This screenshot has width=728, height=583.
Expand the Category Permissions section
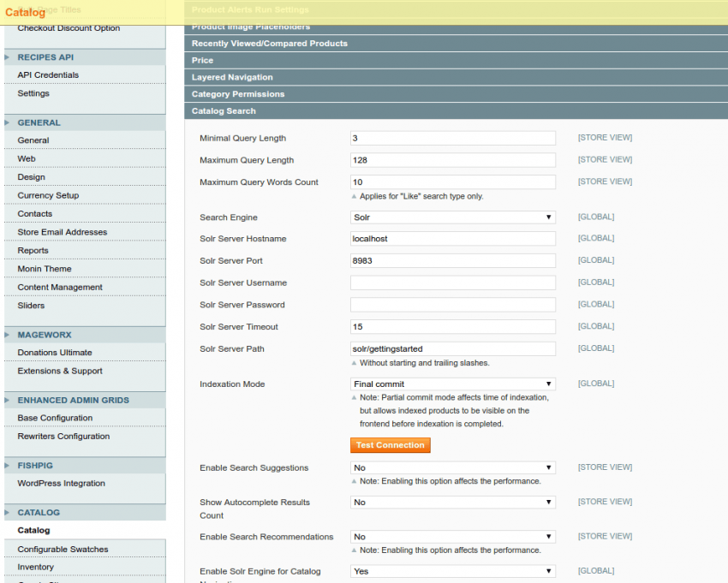(x=456, y=94)
